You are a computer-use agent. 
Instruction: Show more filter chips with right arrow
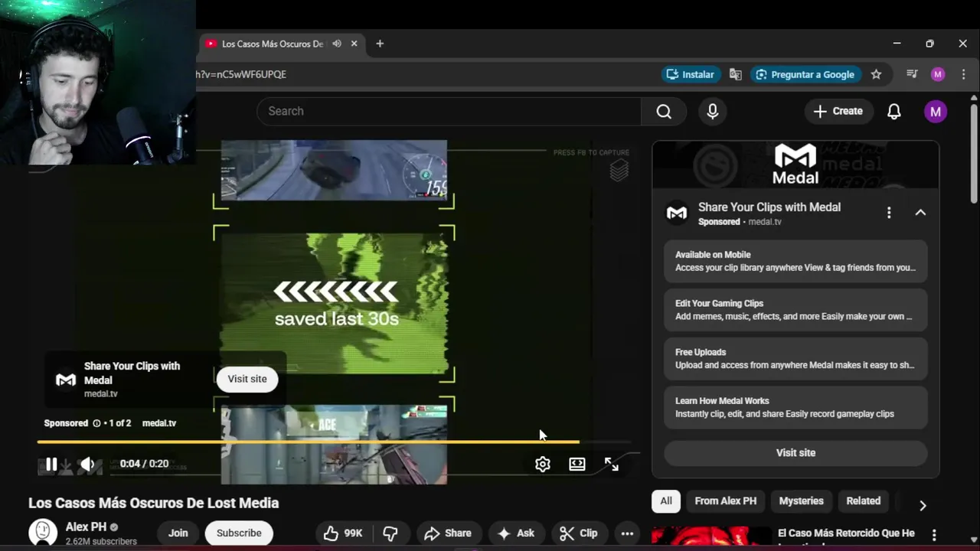click(x=923, y=505)
